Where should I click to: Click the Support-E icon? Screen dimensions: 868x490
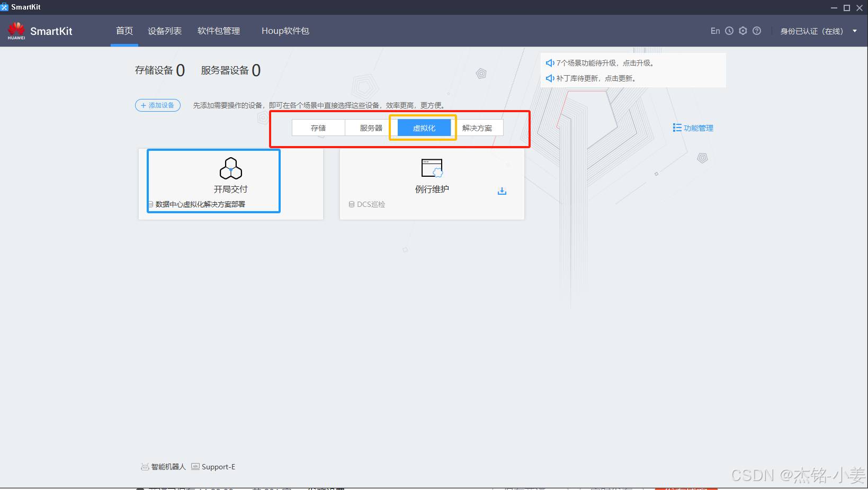coord(195,467)
